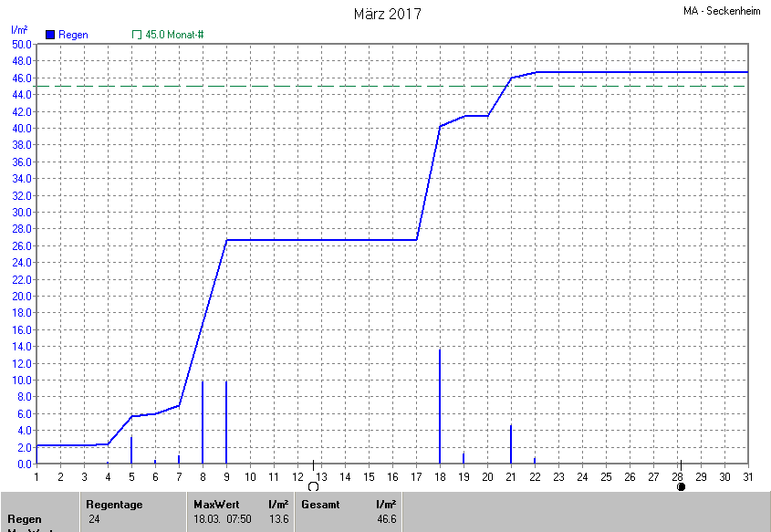Click the 50.0 label on the y-axis

tap(21, 44)
